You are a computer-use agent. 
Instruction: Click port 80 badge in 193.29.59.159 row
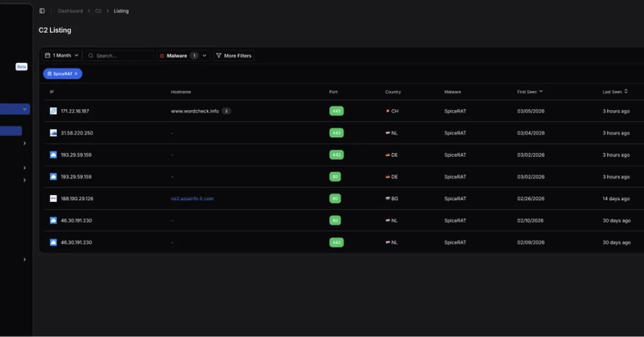click(x=335, y=177)
